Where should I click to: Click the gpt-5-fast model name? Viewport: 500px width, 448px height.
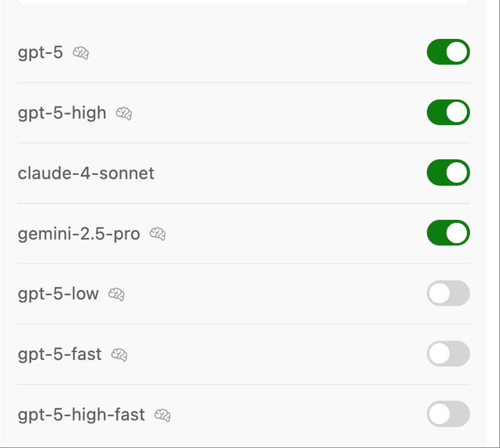tap(60, 355)
